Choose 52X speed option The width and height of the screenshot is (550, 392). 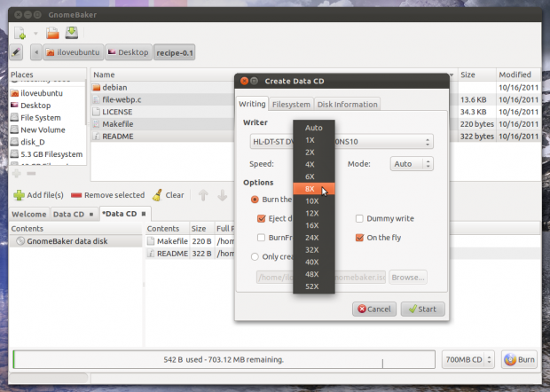click(x=313, y=286)
